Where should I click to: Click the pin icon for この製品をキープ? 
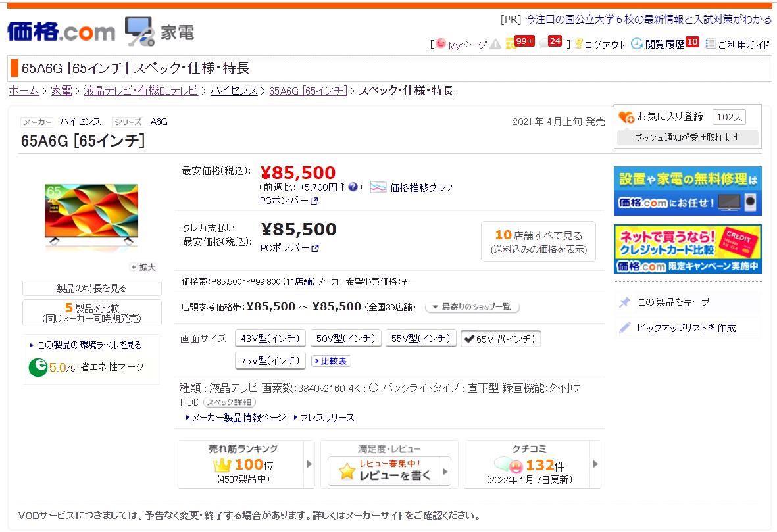click(624, 302)
